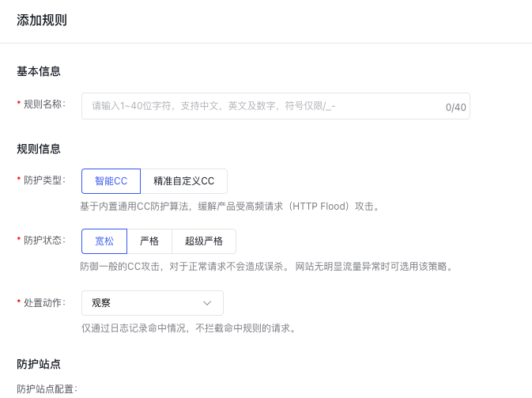Click the 防护站点配置 label

(x=47, y=389)
